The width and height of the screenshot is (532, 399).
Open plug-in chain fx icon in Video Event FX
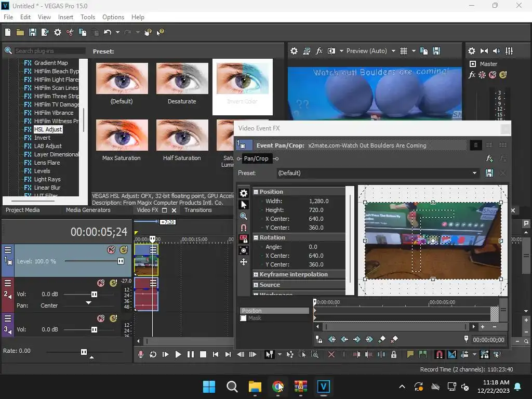[x=489, y=158]
